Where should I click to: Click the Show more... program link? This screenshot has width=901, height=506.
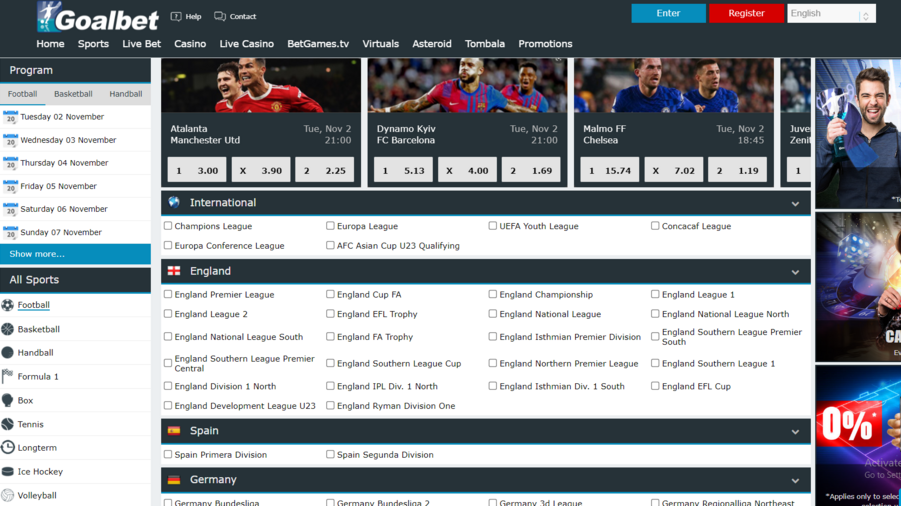(37, 254)
